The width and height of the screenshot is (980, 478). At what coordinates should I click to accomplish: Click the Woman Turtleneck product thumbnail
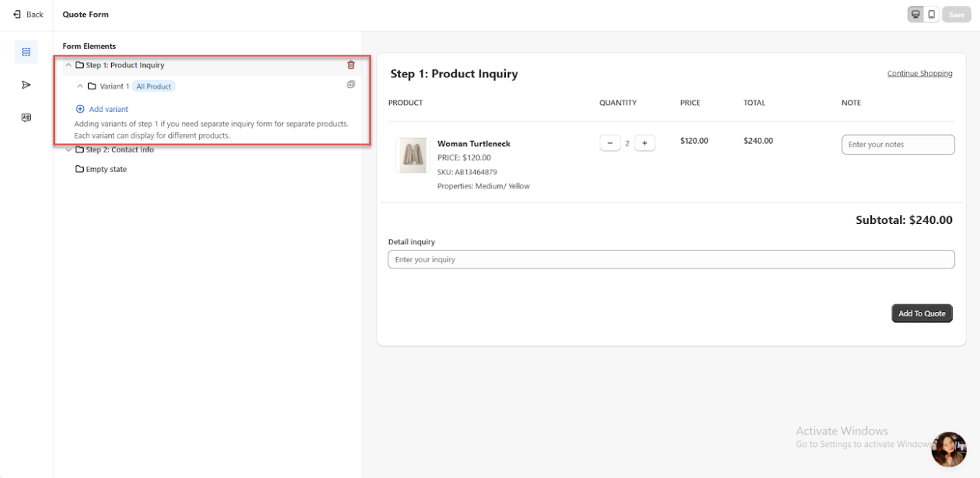(413, 155)
